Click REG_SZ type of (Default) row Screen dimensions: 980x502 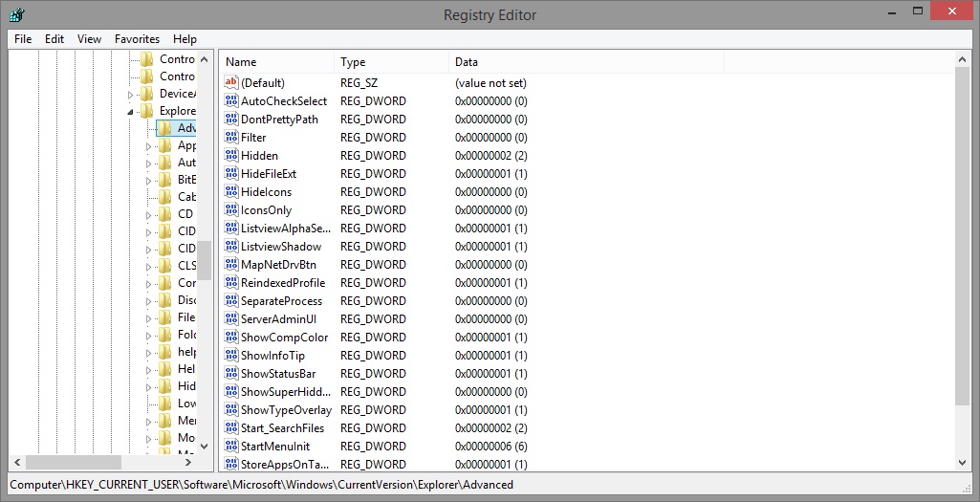pyautogui.click(x=359, y=83)
